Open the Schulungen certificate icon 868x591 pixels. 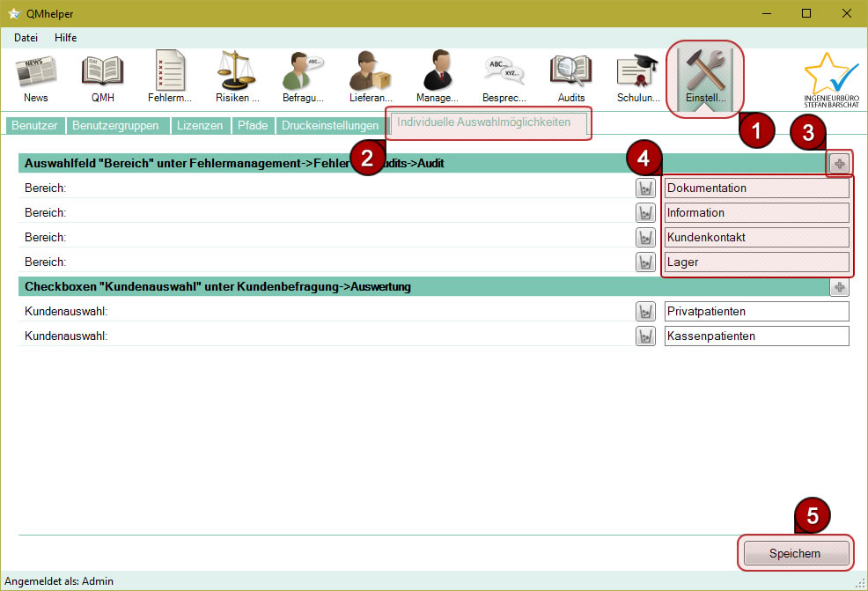[638, 77]
